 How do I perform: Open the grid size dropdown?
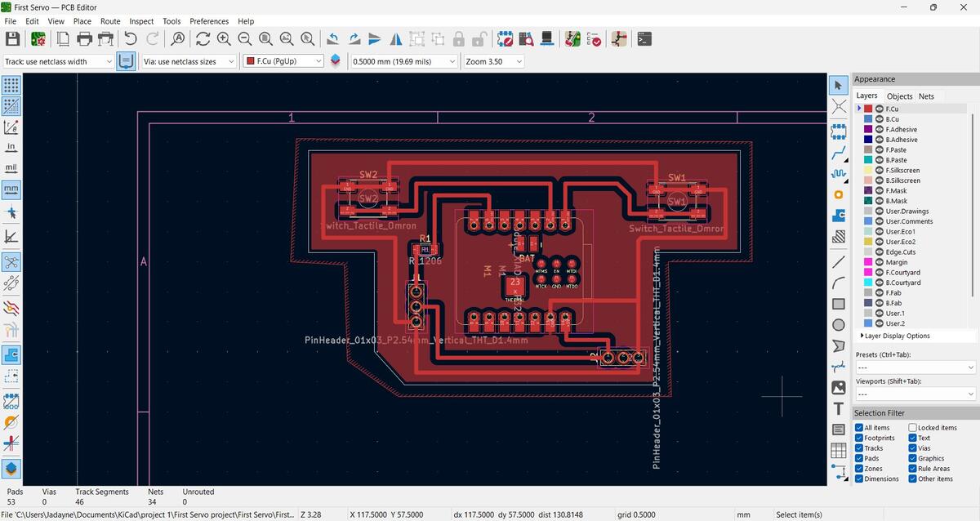coord(403,61)
